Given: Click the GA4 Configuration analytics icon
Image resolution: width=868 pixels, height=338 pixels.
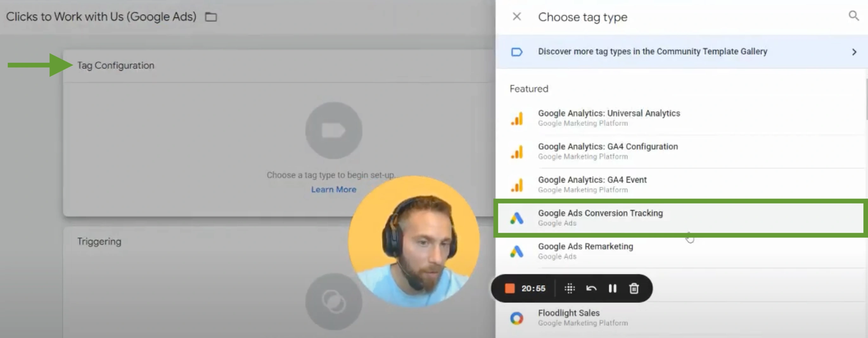Looking at the screenshot, I should (x=517, y=152).
